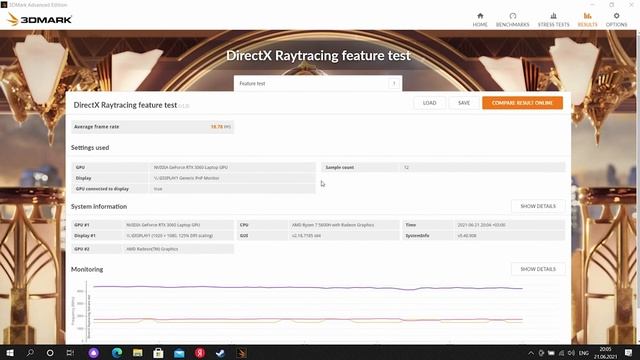This screenshot has width=640, height=360.
Task: Click the "Settings used" heading
Action: tap(90, 148)
